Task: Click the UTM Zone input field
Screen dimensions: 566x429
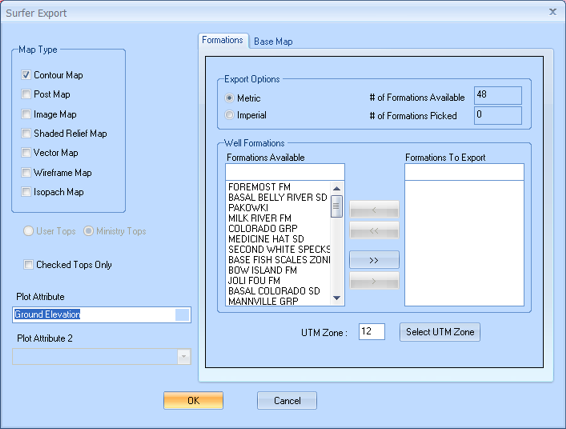Action: point(372,331)
